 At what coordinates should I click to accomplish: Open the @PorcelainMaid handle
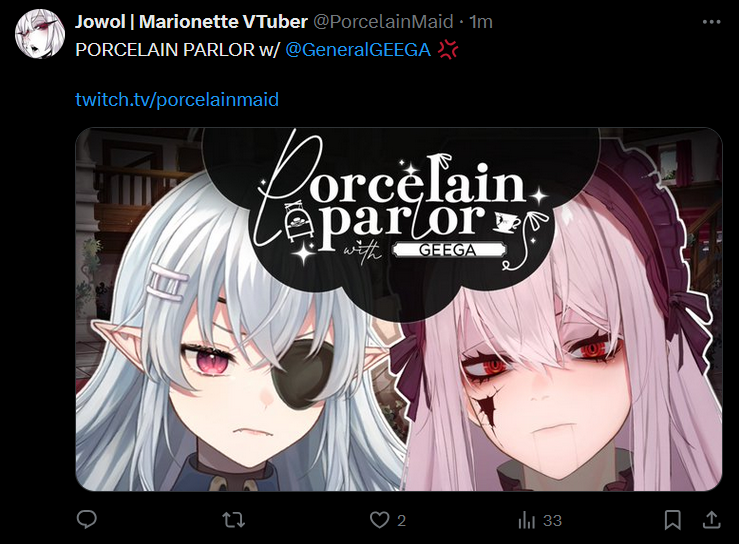pos(383,22)
